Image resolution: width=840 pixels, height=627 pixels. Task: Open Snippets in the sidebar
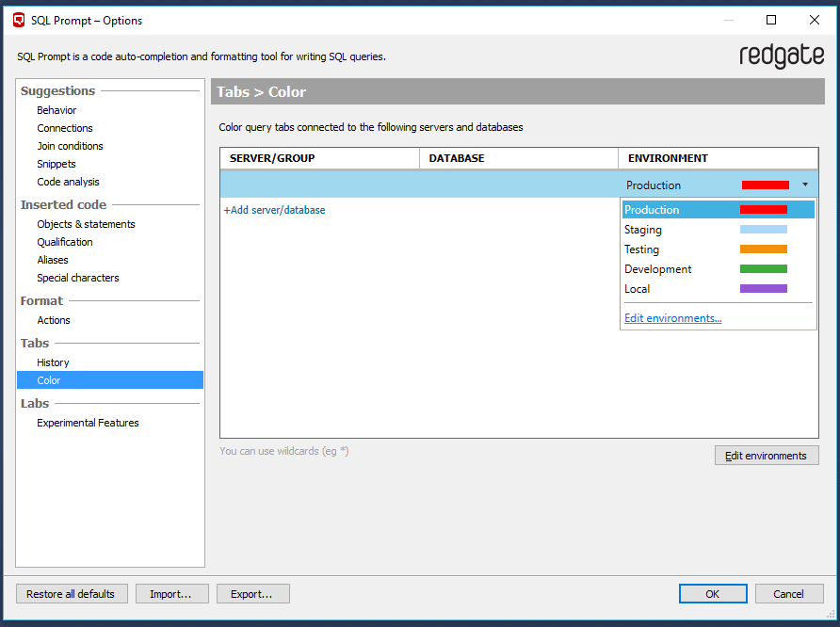coord(57,164)
